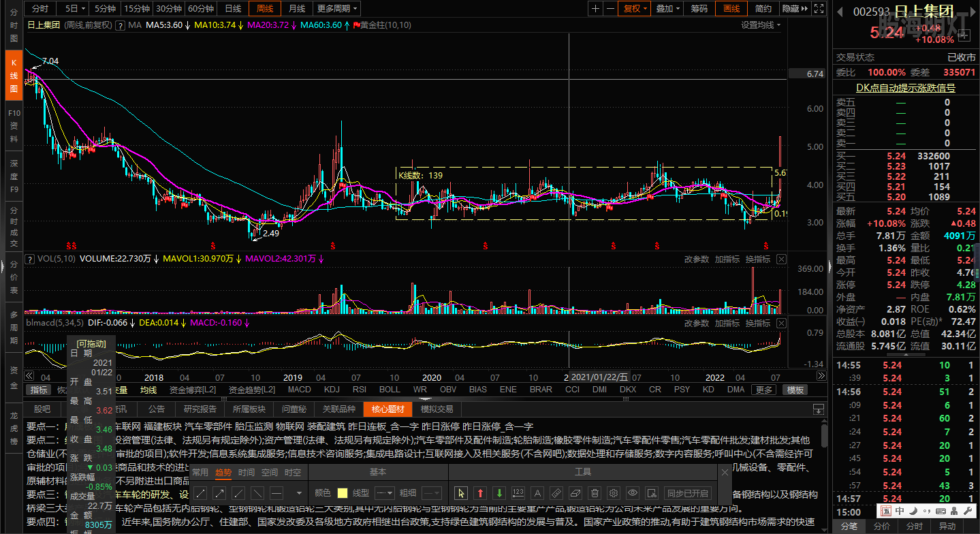Image resolution: width=980 pixels, height=534 pixels.
Task: Click 隐藏 to hide side panel
Action: 795,8
